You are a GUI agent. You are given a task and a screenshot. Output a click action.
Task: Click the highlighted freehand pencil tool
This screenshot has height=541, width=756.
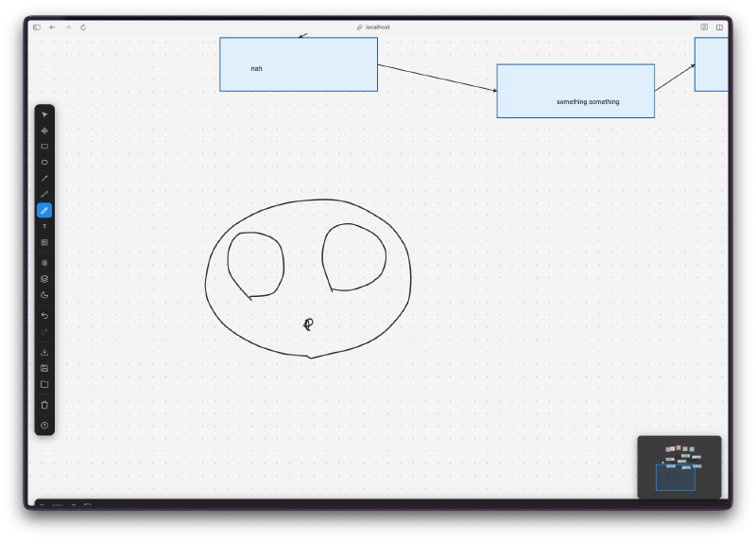coord(44,211)
